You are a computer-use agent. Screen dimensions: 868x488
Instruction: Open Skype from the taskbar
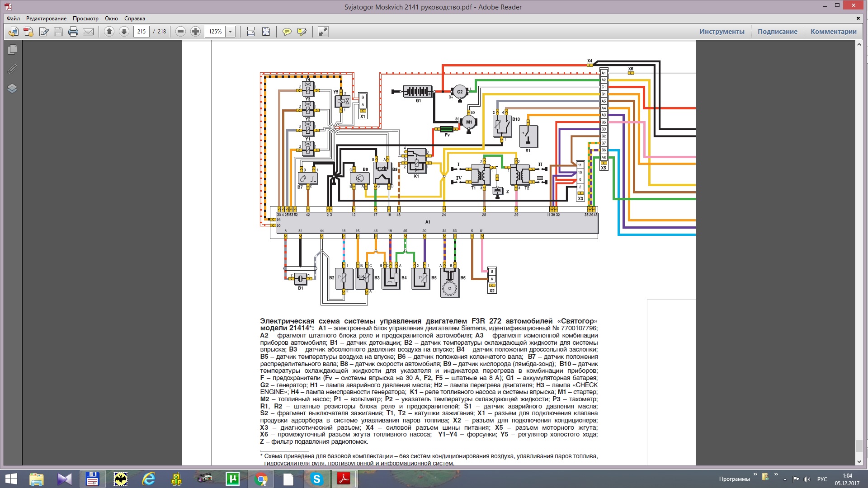[x=316, y=479]
